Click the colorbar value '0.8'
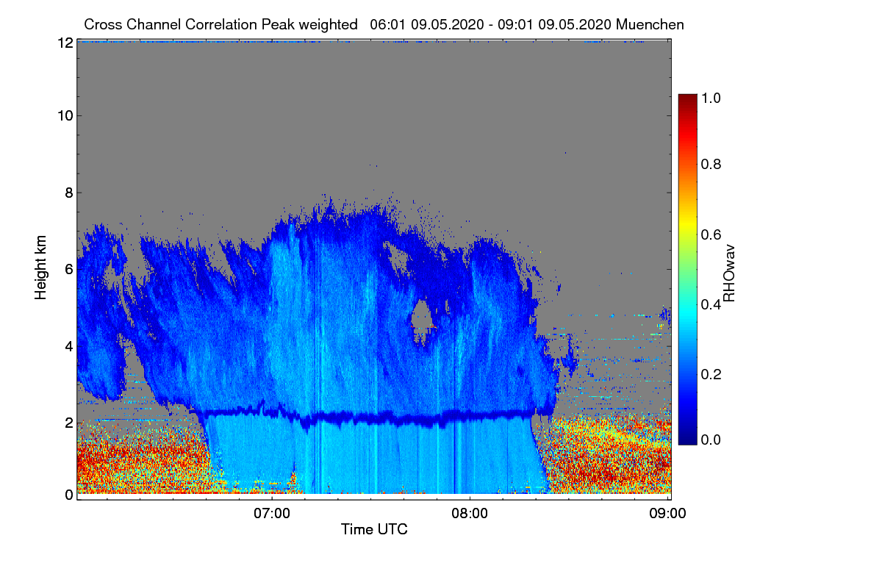The width and height of the screenshot is (882, 588). point(710,164)
